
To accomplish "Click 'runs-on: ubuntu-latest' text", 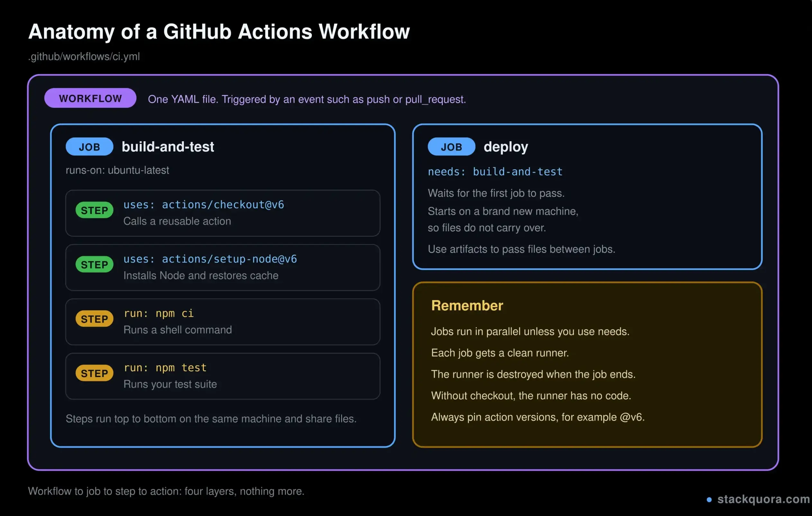I will (117, 170).
